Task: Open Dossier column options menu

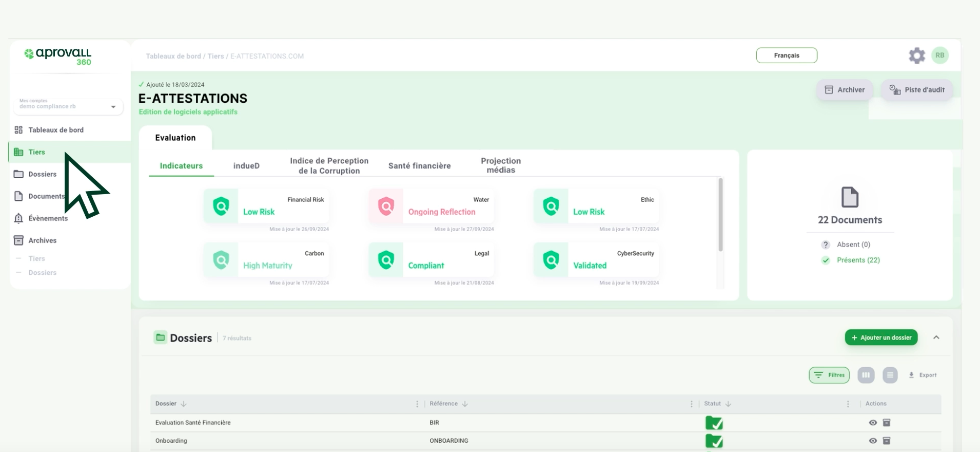Action: pos(417,404)
